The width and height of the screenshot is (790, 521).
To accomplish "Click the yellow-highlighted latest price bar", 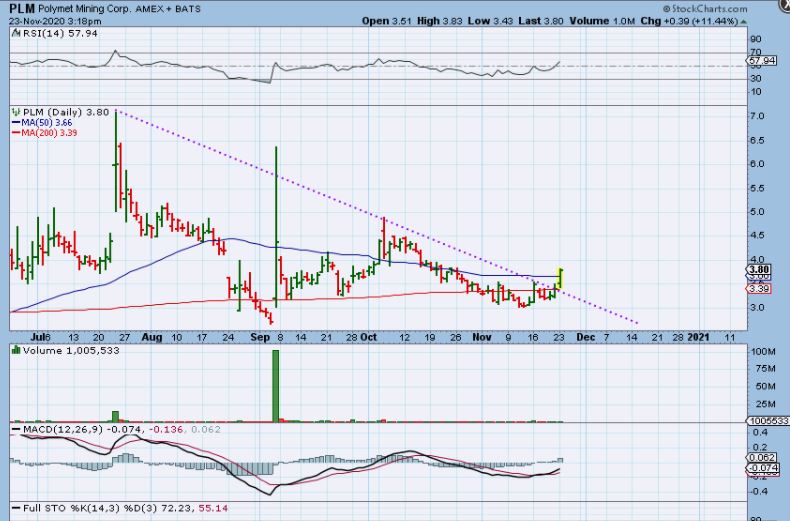I will coord(560,279).
